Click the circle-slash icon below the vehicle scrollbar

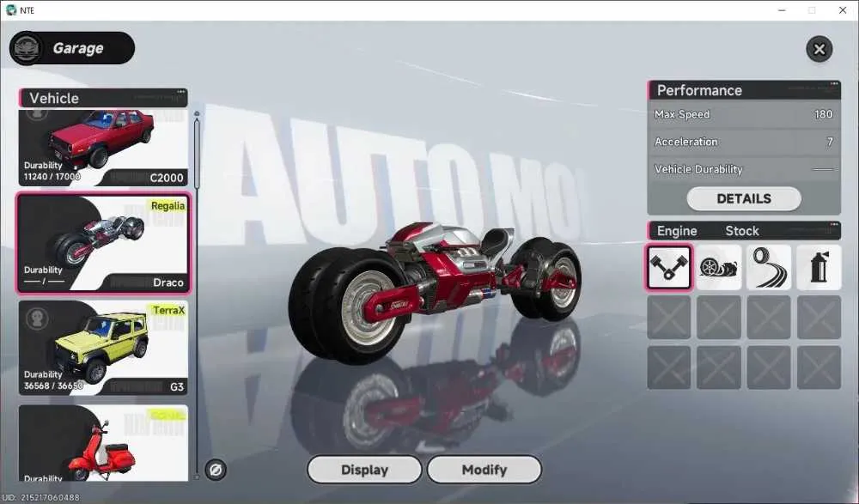(x=216, y=470)
